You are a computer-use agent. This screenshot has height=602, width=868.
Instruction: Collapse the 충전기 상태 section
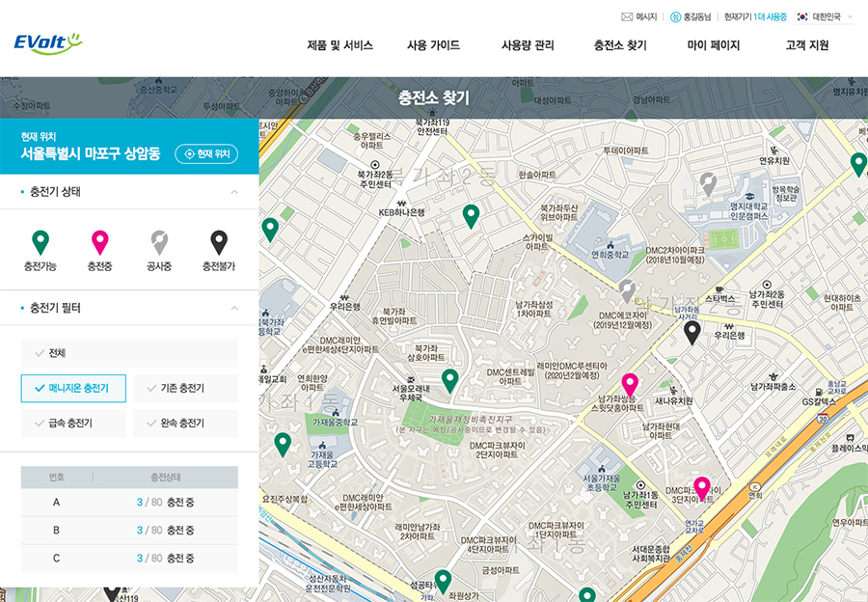click(234, 192)
